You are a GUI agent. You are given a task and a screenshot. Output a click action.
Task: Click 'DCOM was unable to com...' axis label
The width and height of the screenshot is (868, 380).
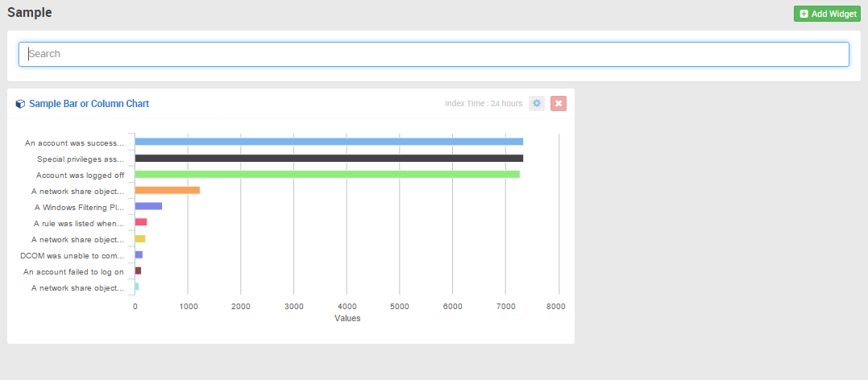pos(72,256)
